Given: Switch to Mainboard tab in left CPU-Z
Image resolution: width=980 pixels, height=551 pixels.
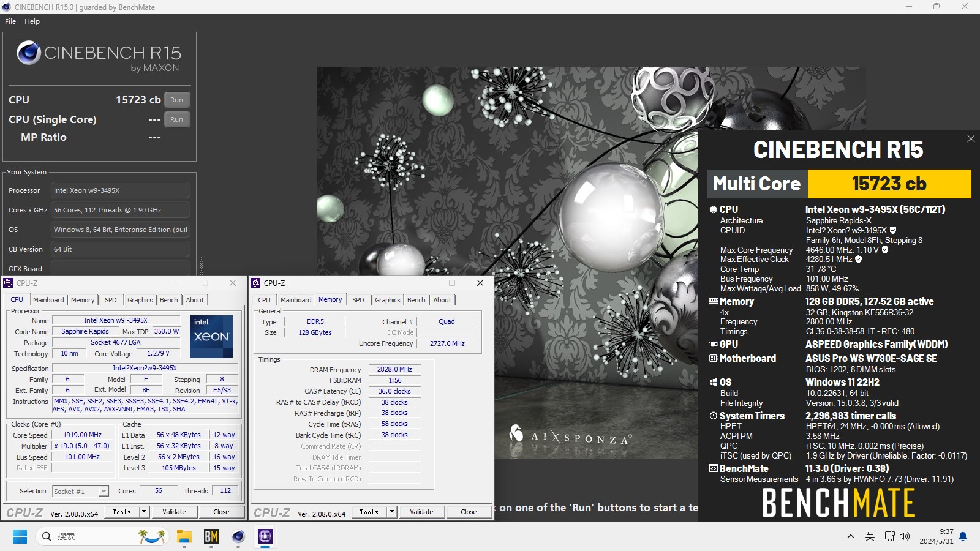Looking at the screenshot, I should pyautogui.click(x=48, y=300).
